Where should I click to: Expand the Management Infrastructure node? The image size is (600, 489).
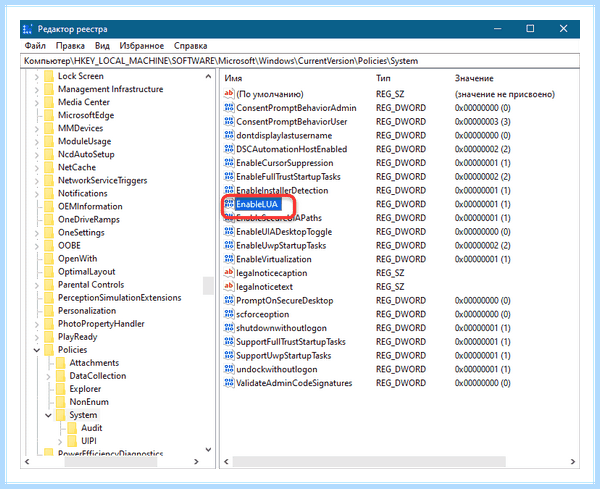click(x=36, y=90)
